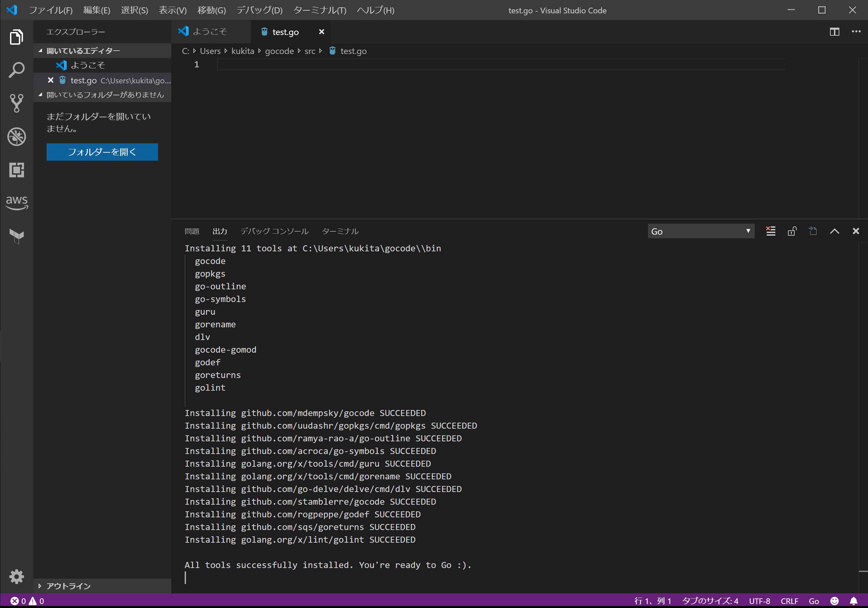Click gocode in the breadcrumb path
This screenshot has height=608, width=868.
279,51
